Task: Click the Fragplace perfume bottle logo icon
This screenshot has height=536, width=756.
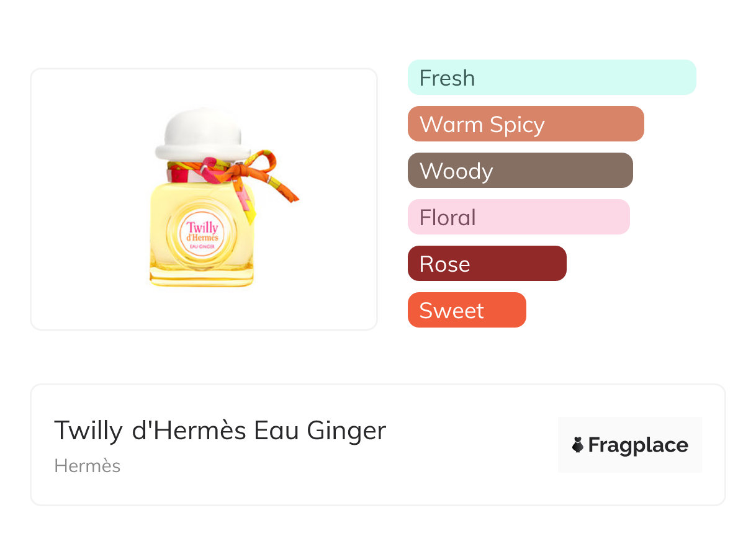Action: (578, 445)
